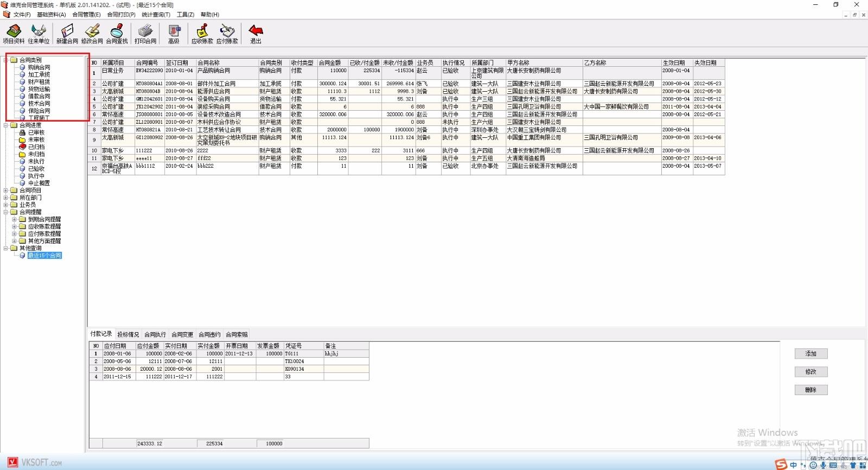Toggle the 中 language indicator

[794, 465]
